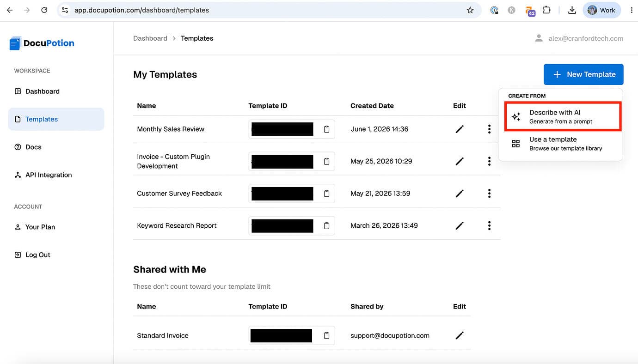Click the address bar URL

[141, 10]
